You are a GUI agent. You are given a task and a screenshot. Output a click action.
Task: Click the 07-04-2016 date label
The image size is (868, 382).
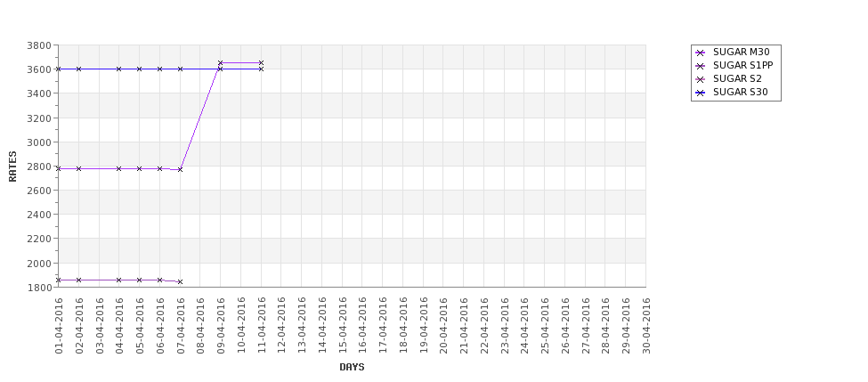pyautogui.click(x=181, y=326)
